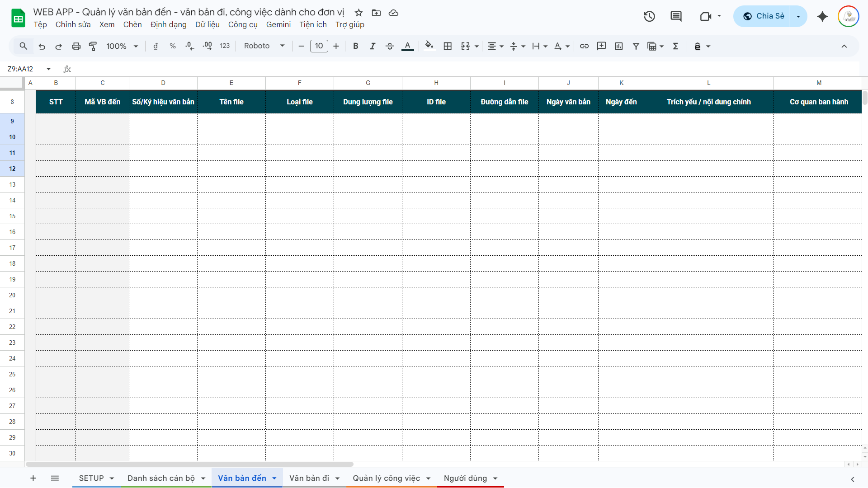The image size is (868, 488).
Task: Toggle strikethrough formatting
Action: pos(390,46)
